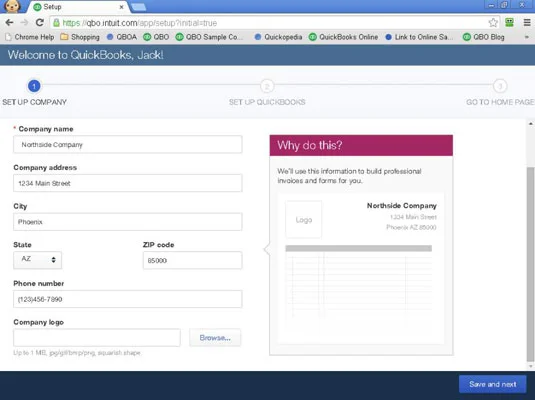Image resolution: width=535 pixels, height=400 pixels.
Task: Click the scrollbar up arrow
Action: [x=531, y=124]
